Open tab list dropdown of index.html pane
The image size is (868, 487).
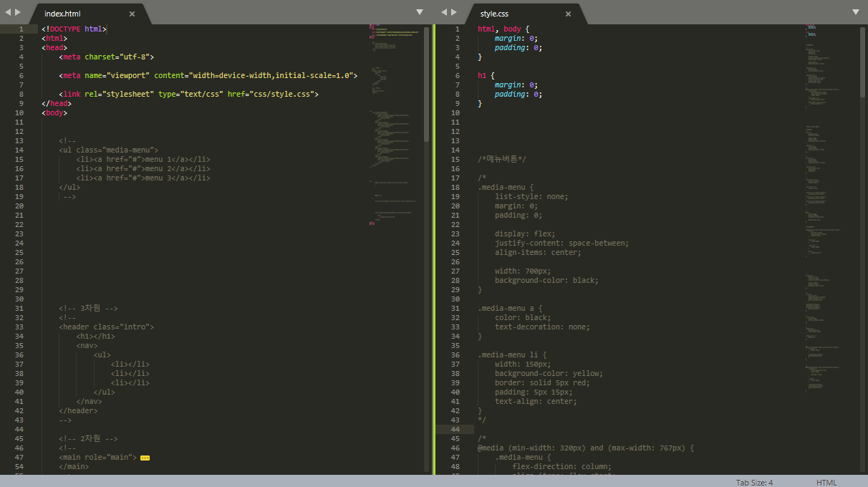pos(420,12)
